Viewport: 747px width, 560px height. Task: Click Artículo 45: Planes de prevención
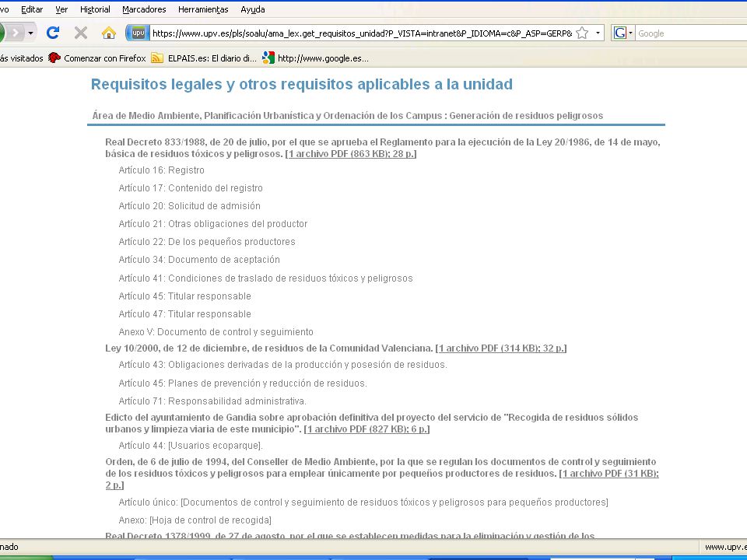(x=243, y=383)
